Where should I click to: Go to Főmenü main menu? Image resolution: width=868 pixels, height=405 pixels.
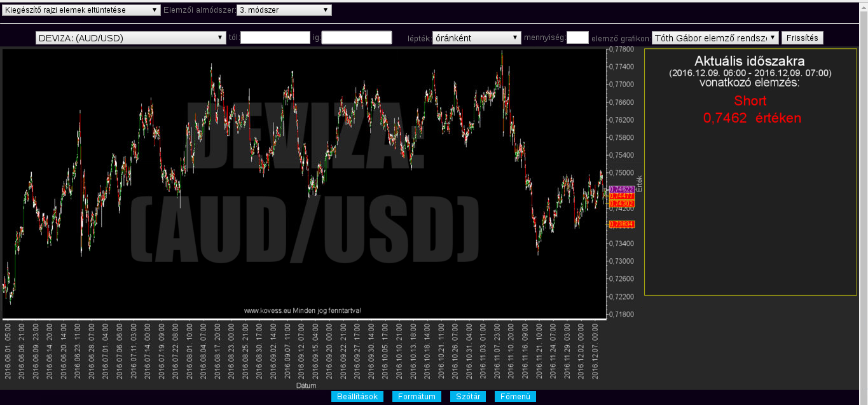point(515,397)
